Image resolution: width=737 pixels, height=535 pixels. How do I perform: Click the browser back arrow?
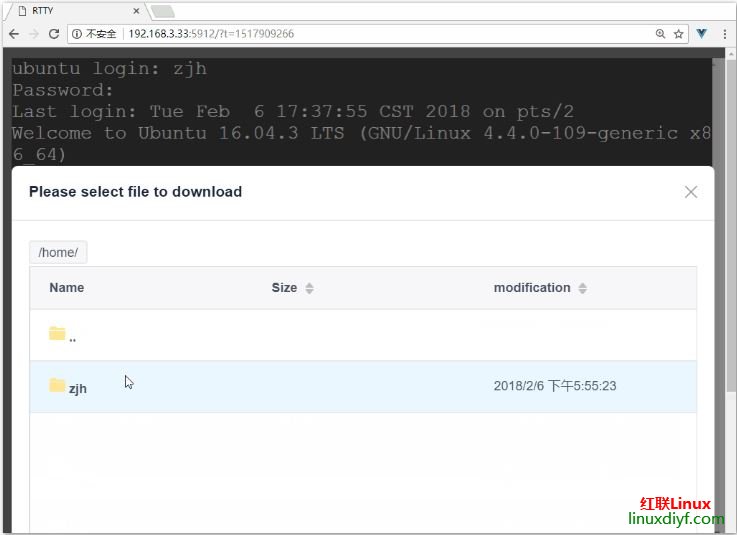13,33
